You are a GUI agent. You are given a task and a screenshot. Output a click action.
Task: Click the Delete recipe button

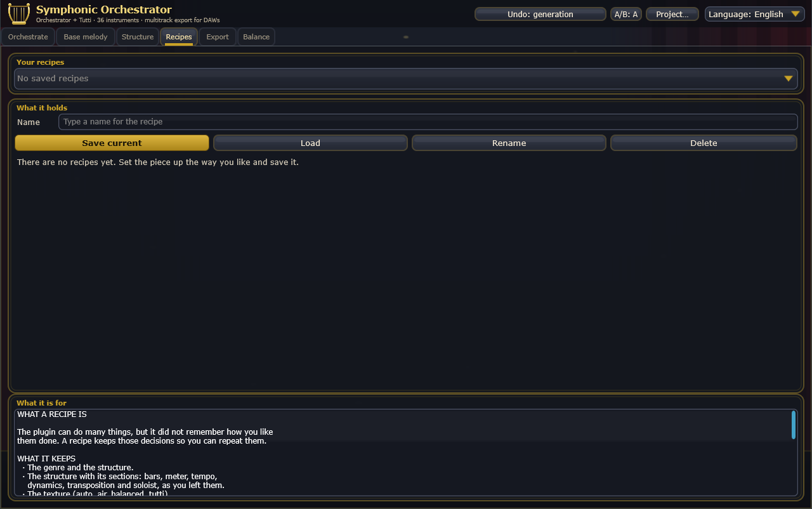click(704, 143)
